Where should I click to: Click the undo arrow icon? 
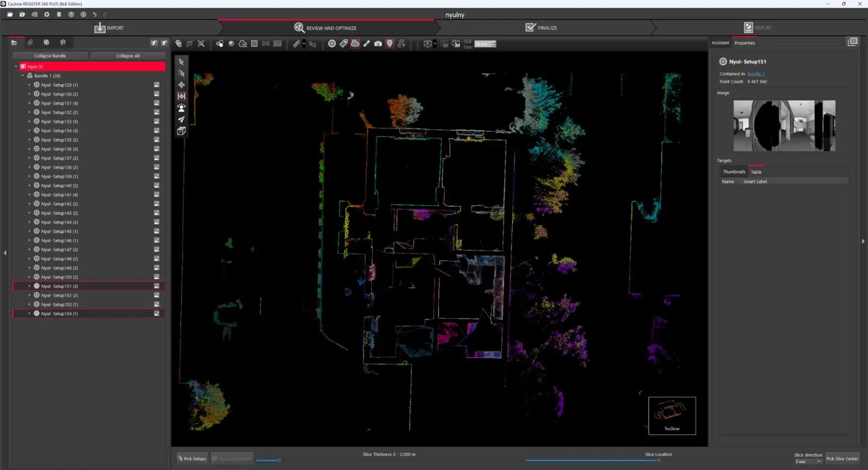click(x=94, y=15)
